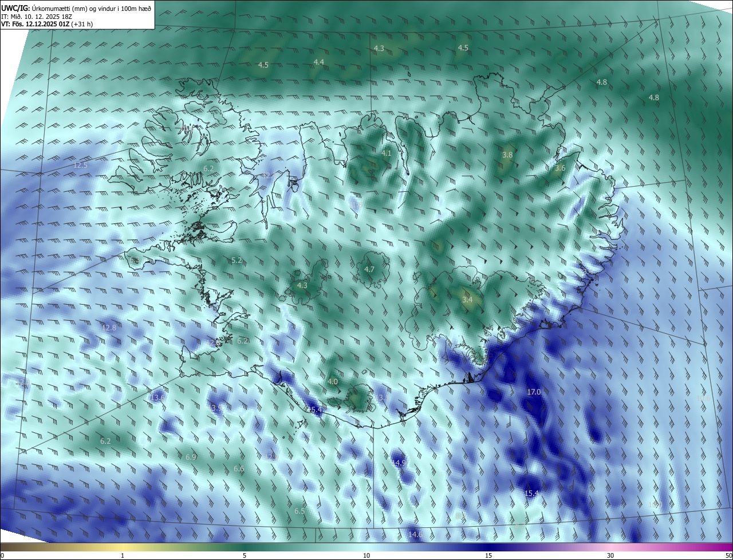Click the 12.8 value label on the map
733x560 pixels.
109,328
